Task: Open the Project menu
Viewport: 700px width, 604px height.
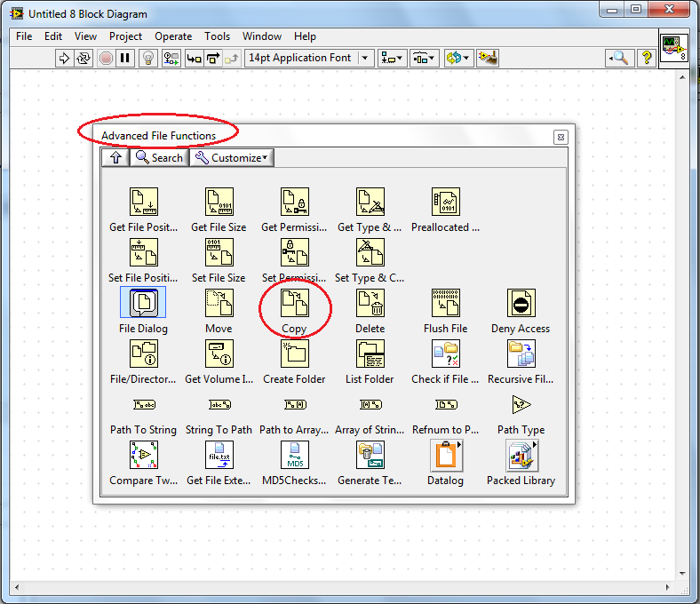Action: 125,36
